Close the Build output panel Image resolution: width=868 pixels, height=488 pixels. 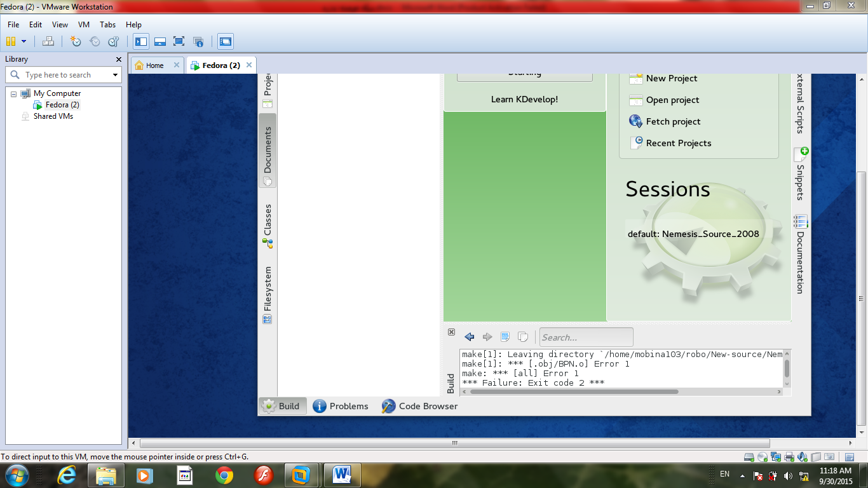(x=451, y=332)
